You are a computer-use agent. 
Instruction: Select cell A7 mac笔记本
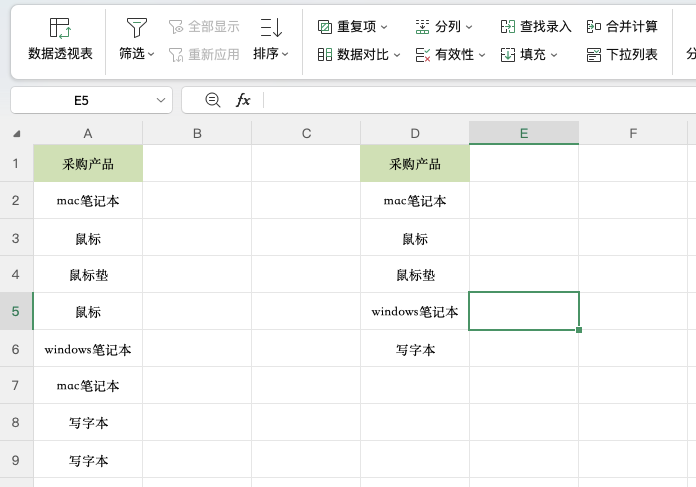point(88,385)
